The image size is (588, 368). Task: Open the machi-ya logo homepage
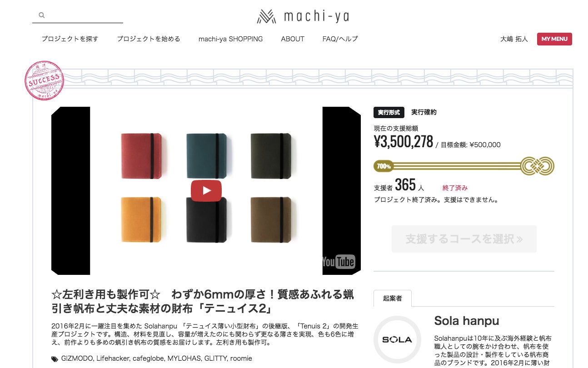tap(303, 17)
